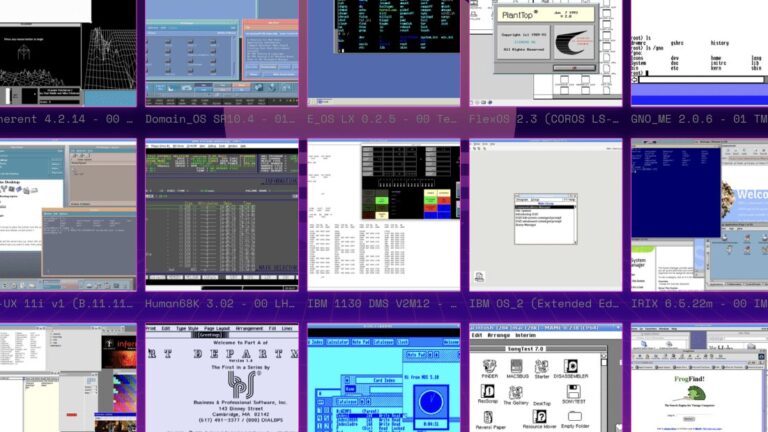Open the ResScrap icon
The height and width of the screenshot is (432, 768).
pos(488,394)
